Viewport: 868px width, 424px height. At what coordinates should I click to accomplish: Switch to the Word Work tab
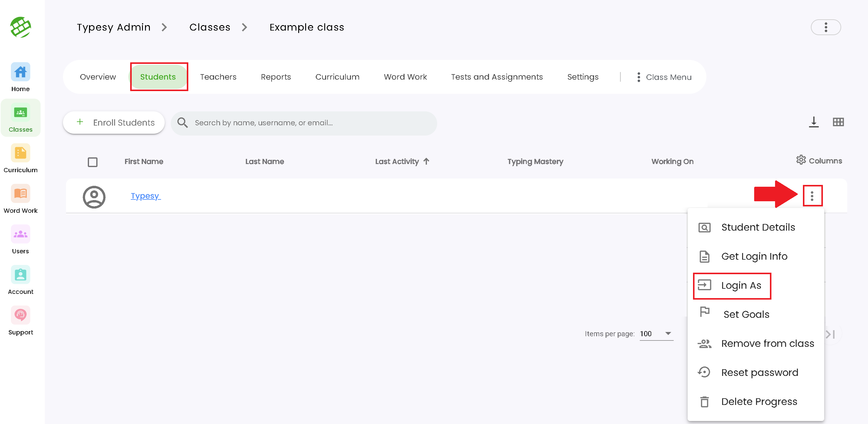[x=405, y=77]
